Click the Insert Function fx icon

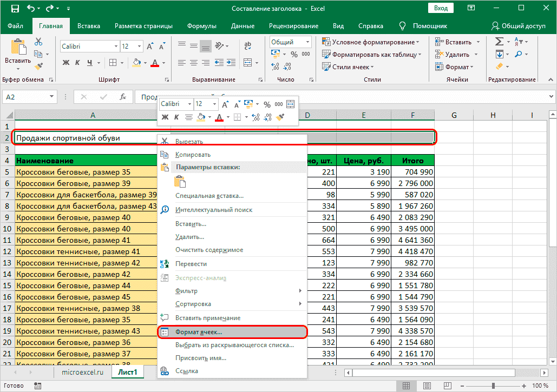point(123,97)
